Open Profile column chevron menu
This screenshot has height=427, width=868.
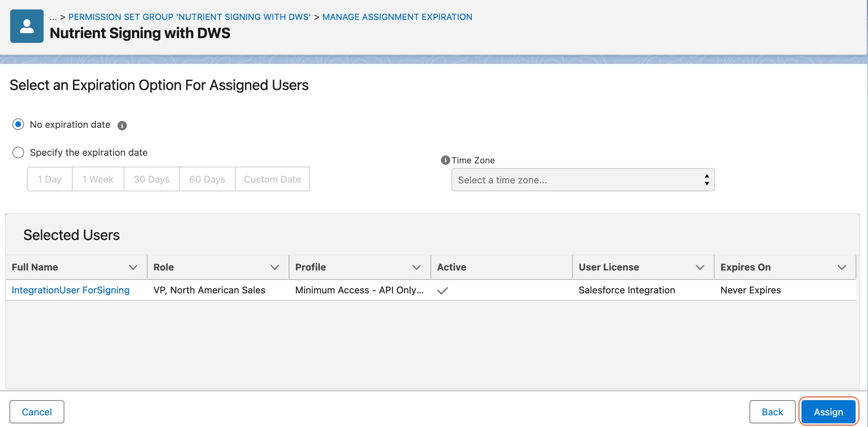point(417,267)
